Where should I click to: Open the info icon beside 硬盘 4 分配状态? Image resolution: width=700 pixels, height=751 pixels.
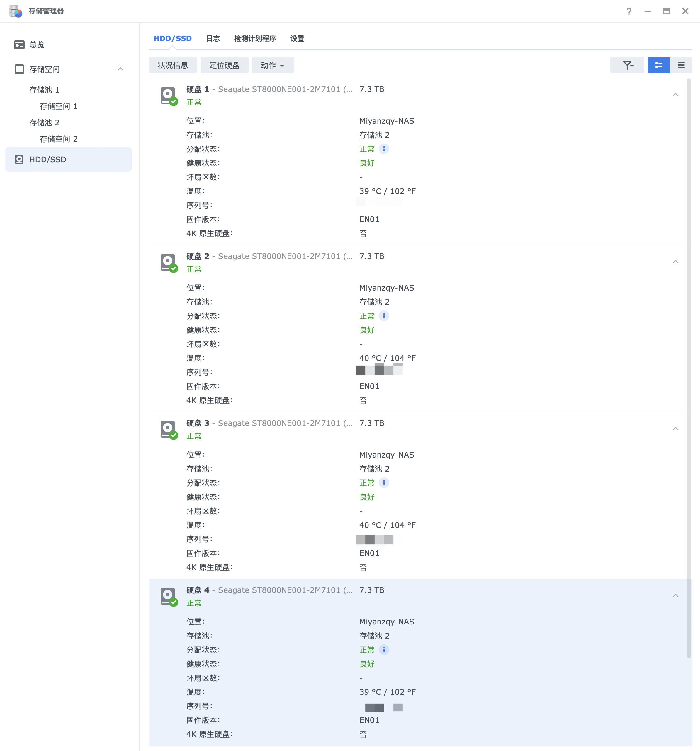[x=384, y=650]
